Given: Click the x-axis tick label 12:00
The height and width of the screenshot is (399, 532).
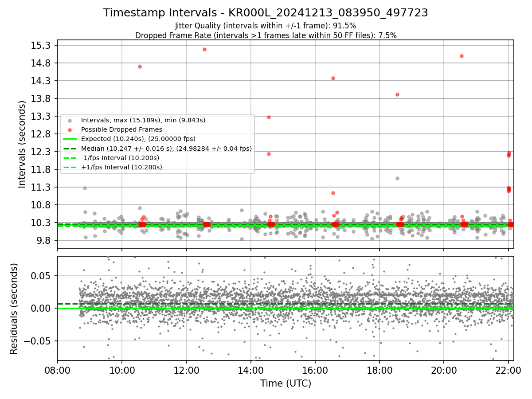Looking at the screenshot, I should [x=186, y=370].
